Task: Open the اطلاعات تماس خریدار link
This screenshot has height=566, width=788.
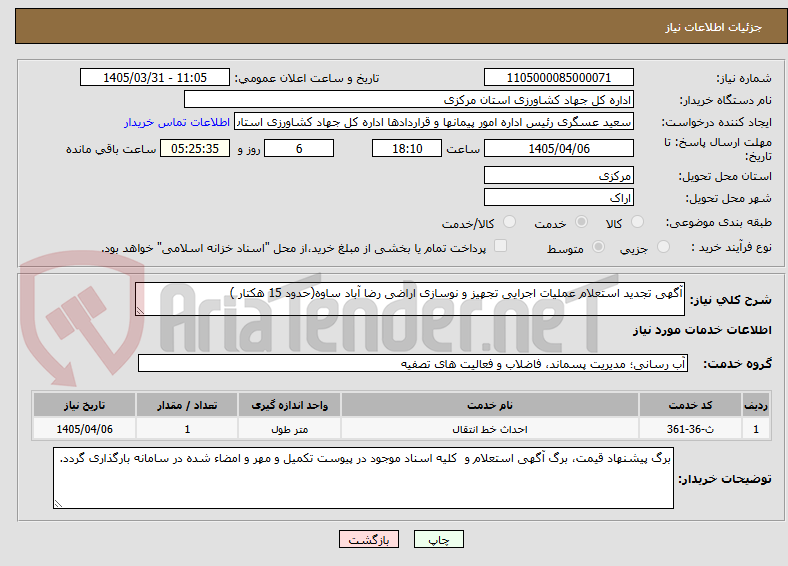Action: coord(177,122)
